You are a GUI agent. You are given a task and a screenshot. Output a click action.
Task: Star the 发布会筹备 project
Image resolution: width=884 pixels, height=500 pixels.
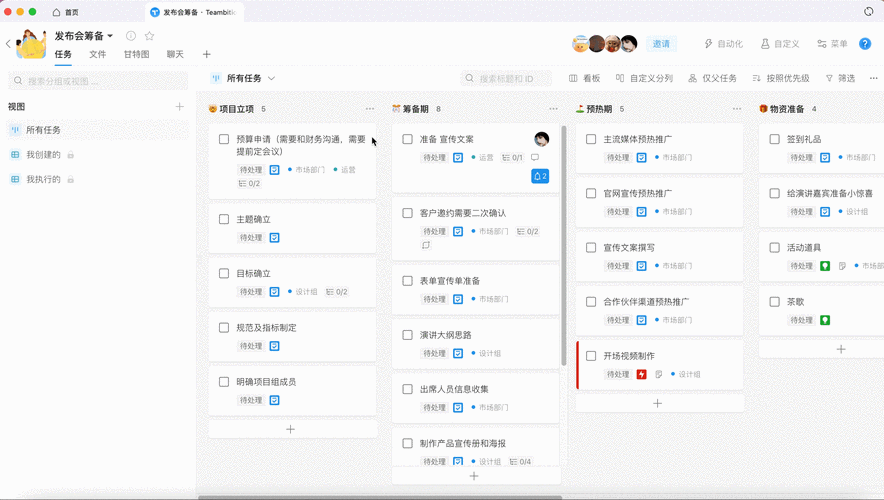coord(149,36)
